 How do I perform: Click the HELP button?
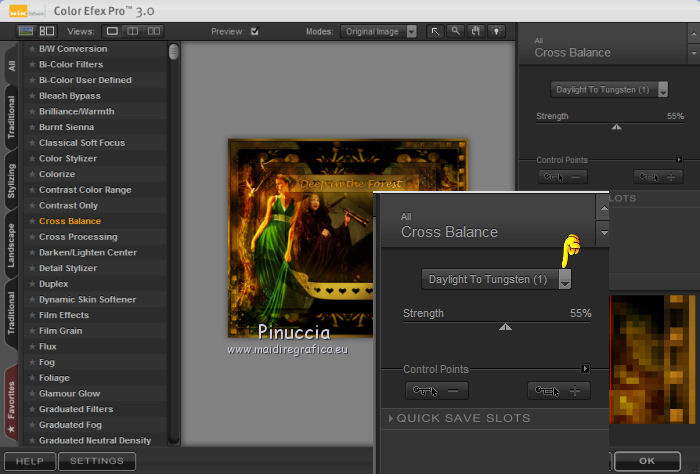click(x=30, y=461)
